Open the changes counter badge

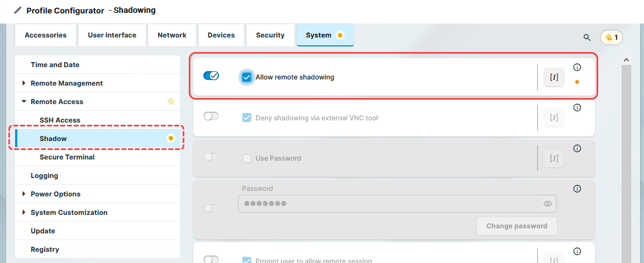pos(611,37)
